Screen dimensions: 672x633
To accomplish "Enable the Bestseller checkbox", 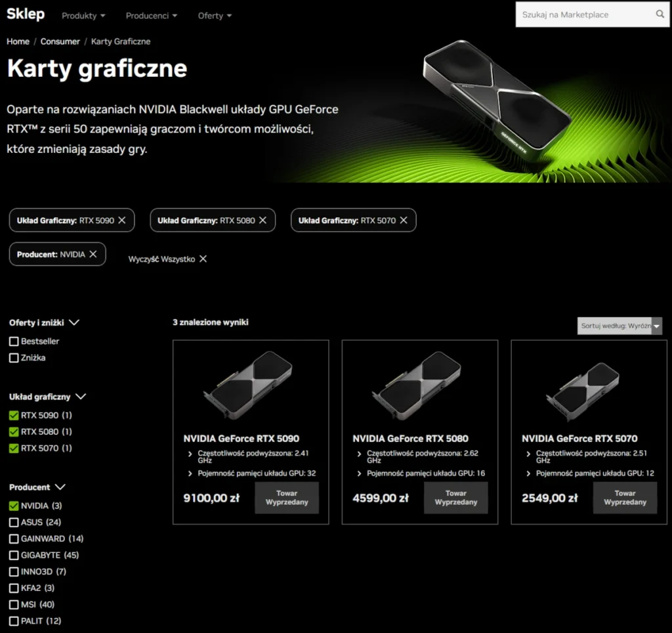I will coord(14,341).
